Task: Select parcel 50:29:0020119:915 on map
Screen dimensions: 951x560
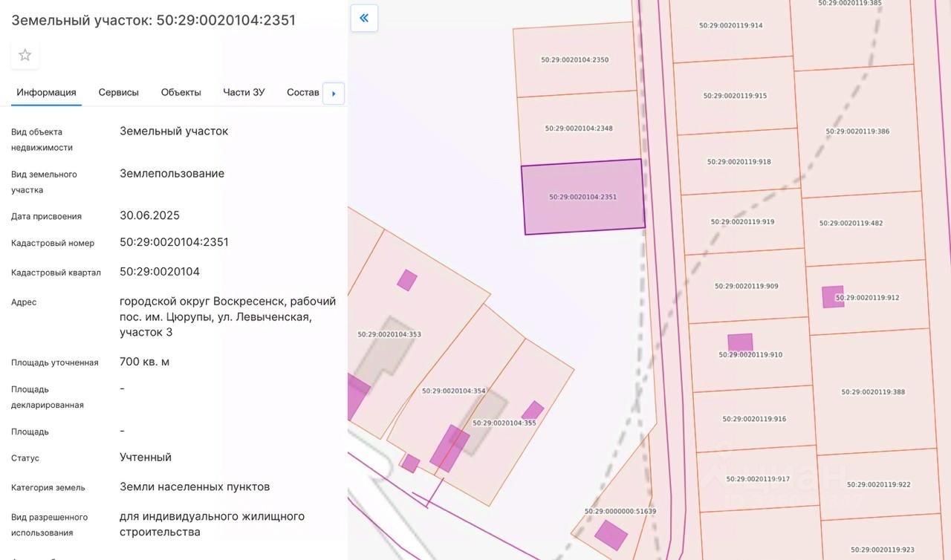Action: click(x=736, y=96)
